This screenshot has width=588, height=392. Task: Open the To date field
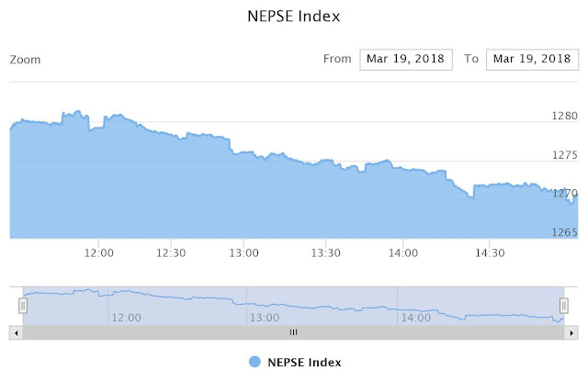coord(532,59)
